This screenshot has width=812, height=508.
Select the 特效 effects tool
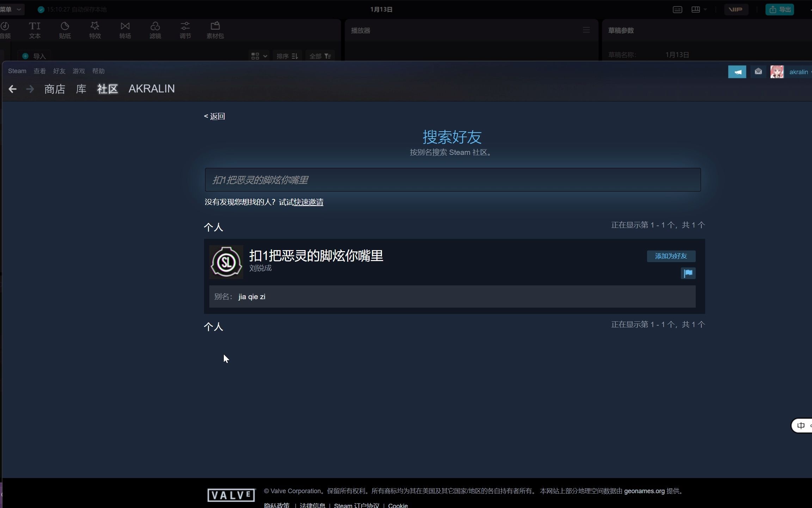(x=94, y=30)
